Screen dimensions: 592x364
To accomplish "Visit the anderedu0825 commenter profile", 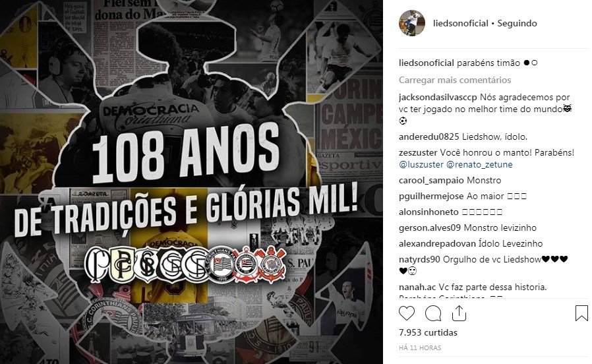I will 429,136.
